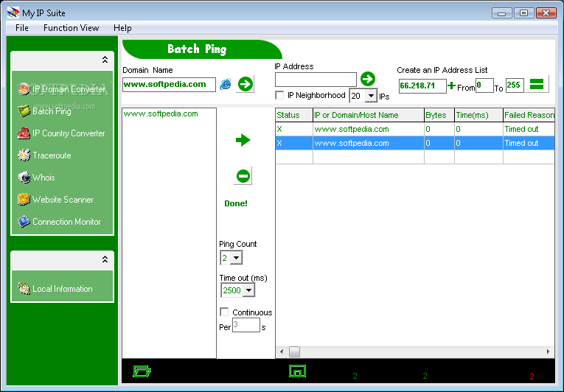564x392 pixels.
Task: Click the To value field showing 255
Action: pyautogui.click(x=515, y=85)
